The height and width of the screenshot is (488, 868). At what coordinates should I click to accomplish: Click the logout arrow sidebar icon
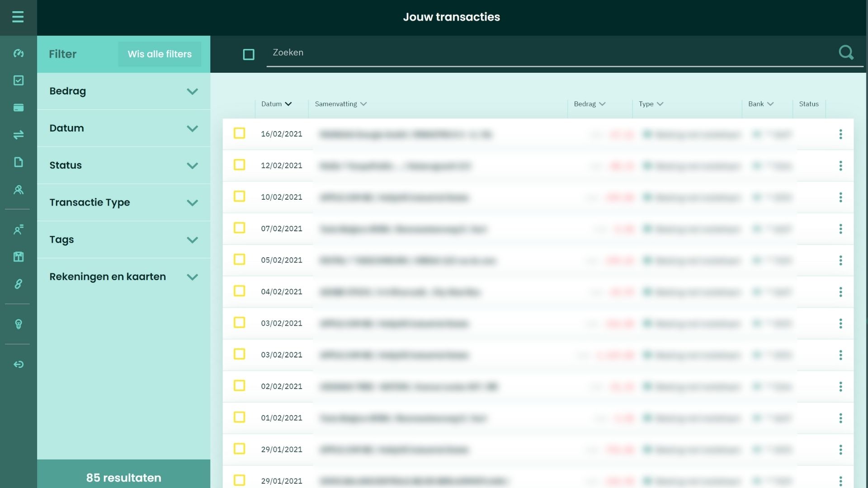(x=19, y=364)
